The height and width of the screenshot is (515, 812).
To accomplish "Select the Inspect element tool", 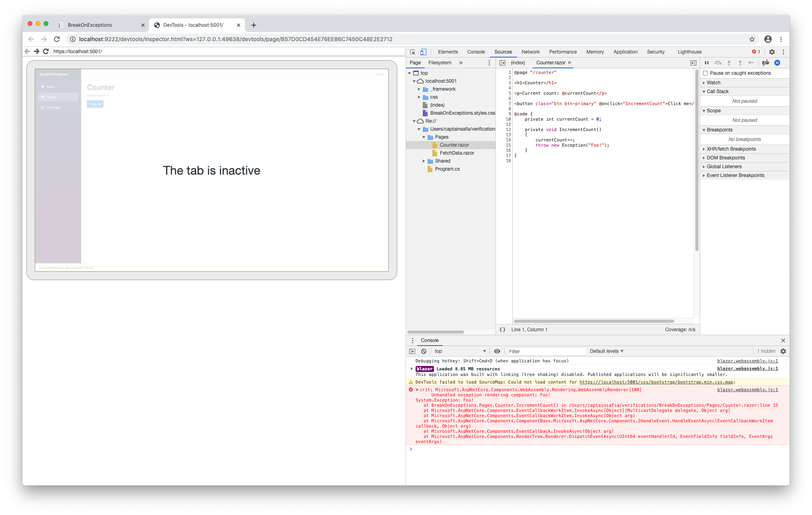I will click(x=413, y=52).
